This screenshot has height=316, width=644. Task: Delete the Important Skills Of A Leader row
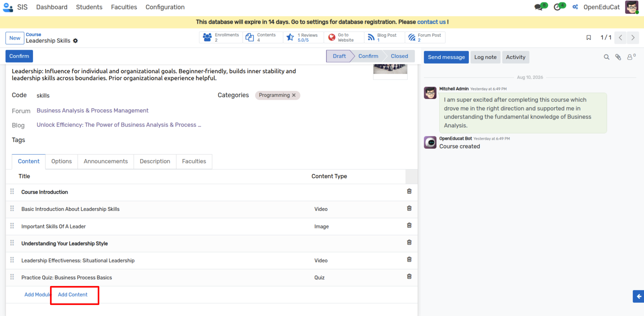point(409,225)
